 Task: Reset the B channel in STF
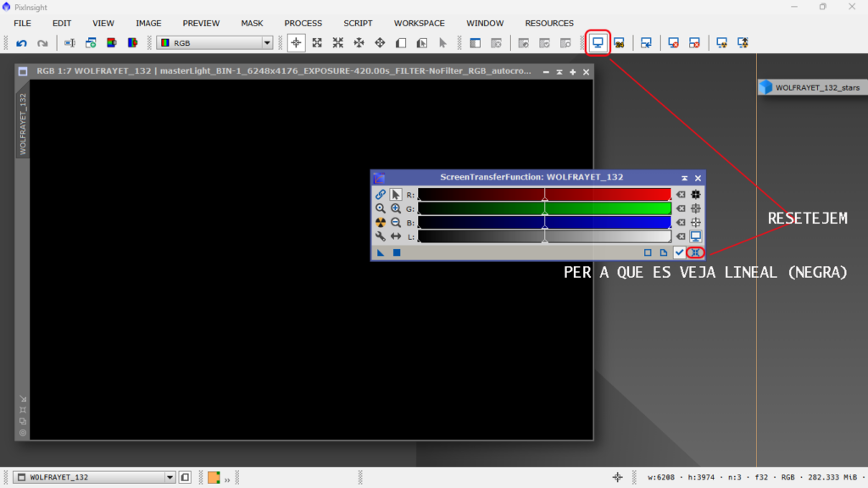681,223
